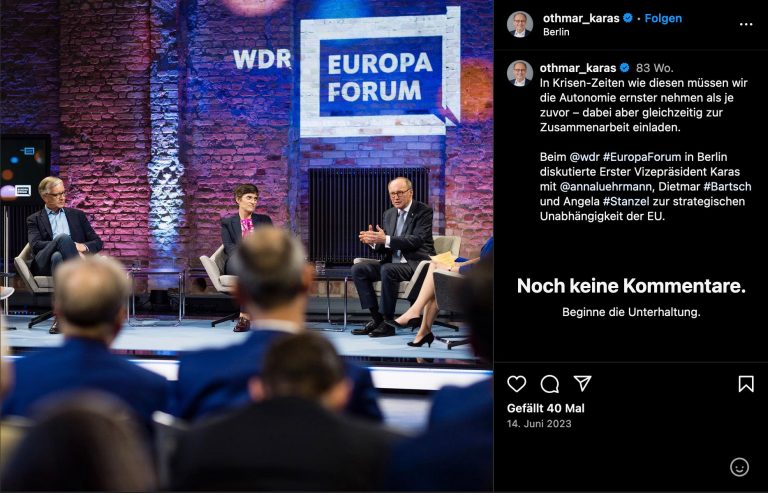Open the three-dot more options menu
768x493 pixels.
(745, 24)
